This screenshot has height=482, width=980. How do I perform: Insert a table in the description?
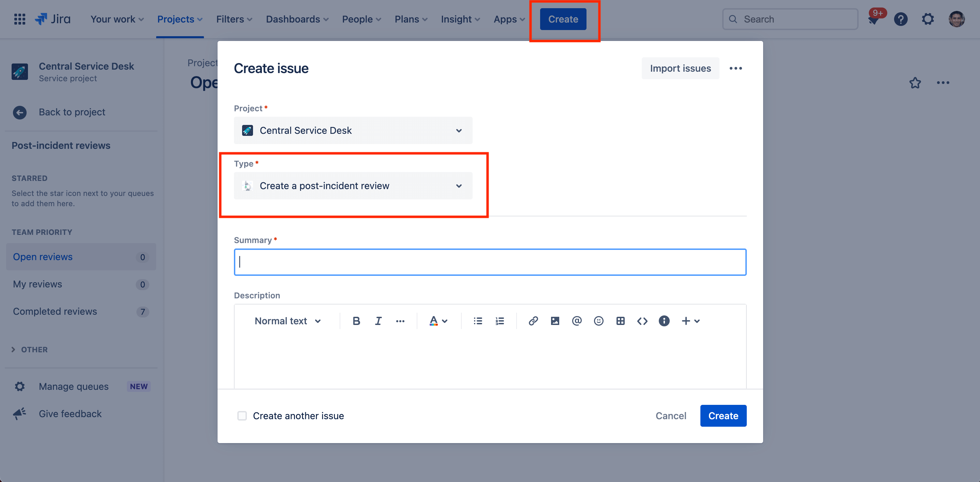(x=620, y=321)
